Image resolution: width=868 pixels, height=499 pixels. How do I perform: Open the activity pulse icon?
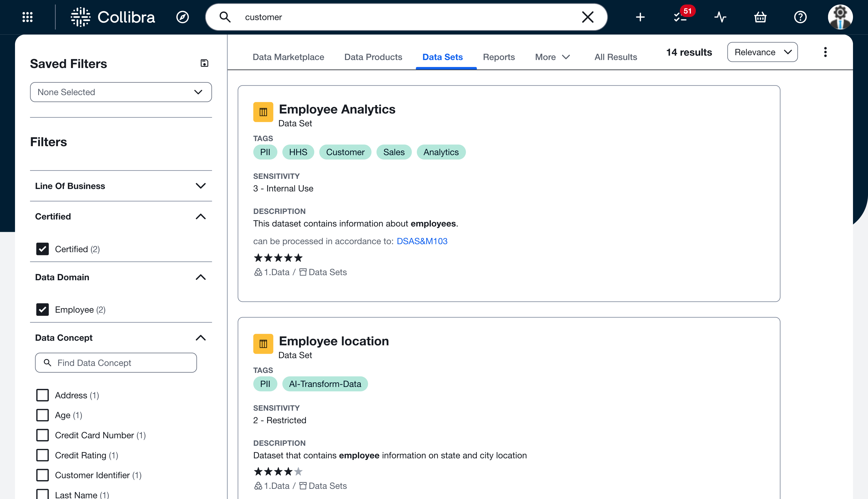coord(720,17)
